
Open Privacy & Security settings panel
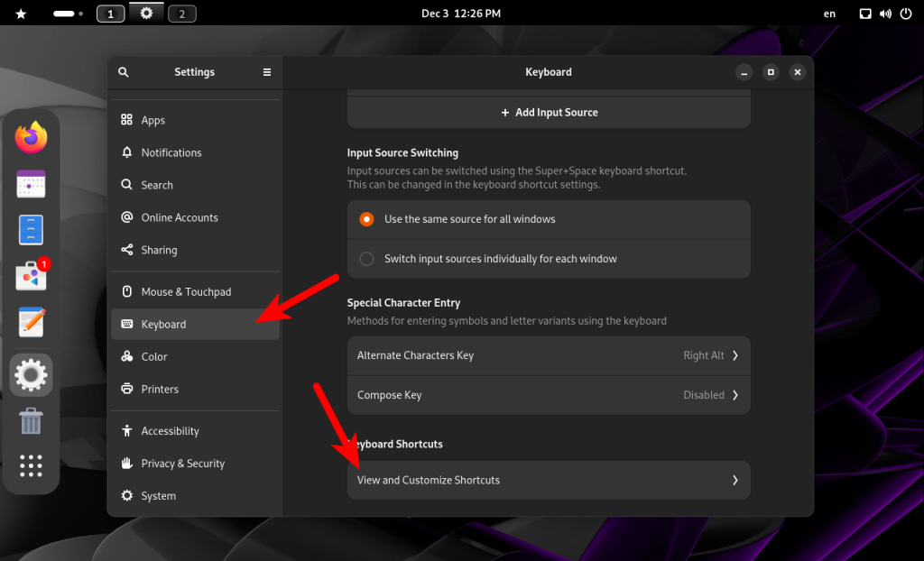(x=182, y=464)
